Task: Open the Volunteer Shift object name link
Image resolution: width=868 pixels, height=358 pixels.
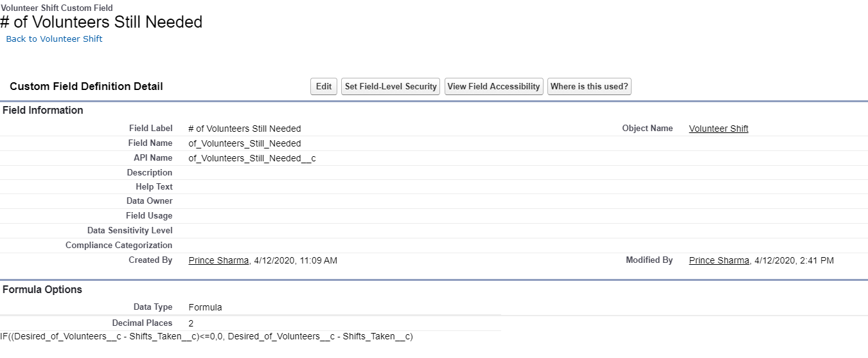Action: (x=718, y=129)
